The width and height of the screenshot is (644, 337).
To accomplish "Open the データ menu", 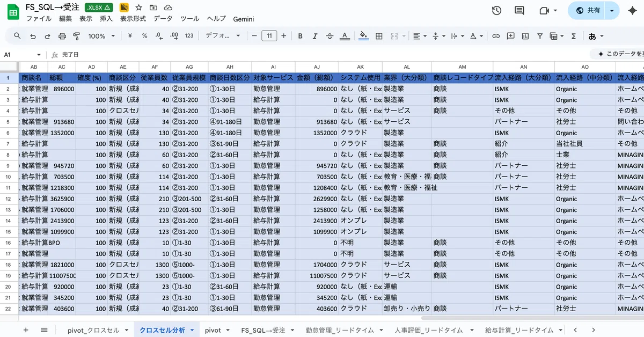I will (163, 19).
